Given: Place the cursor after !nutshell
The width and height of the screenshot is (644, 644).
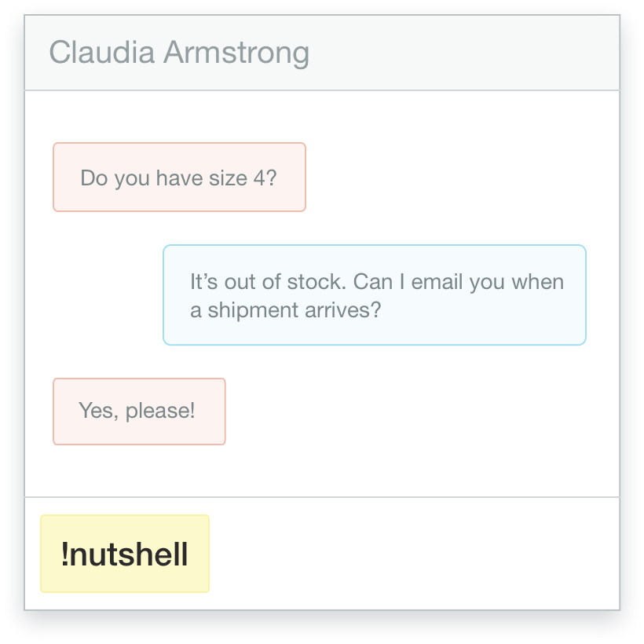Looking at the screenshot, I should click(x=189, y=554).
